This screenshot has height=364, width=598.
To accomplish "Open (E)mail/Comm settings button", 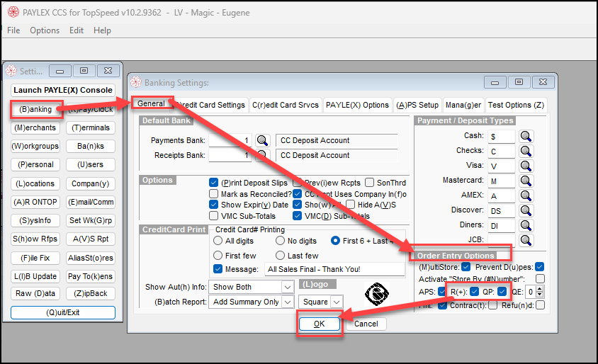I will pos(91,202).
